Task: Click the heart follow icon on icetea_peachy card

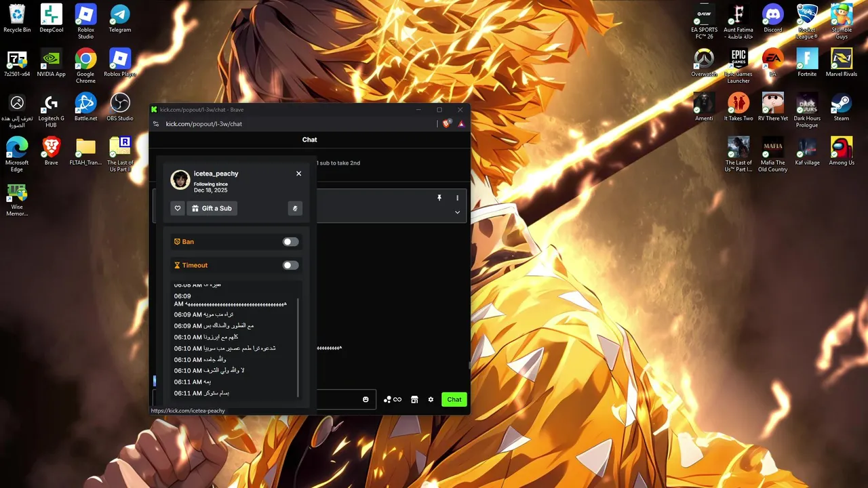Action: (178, 209)
